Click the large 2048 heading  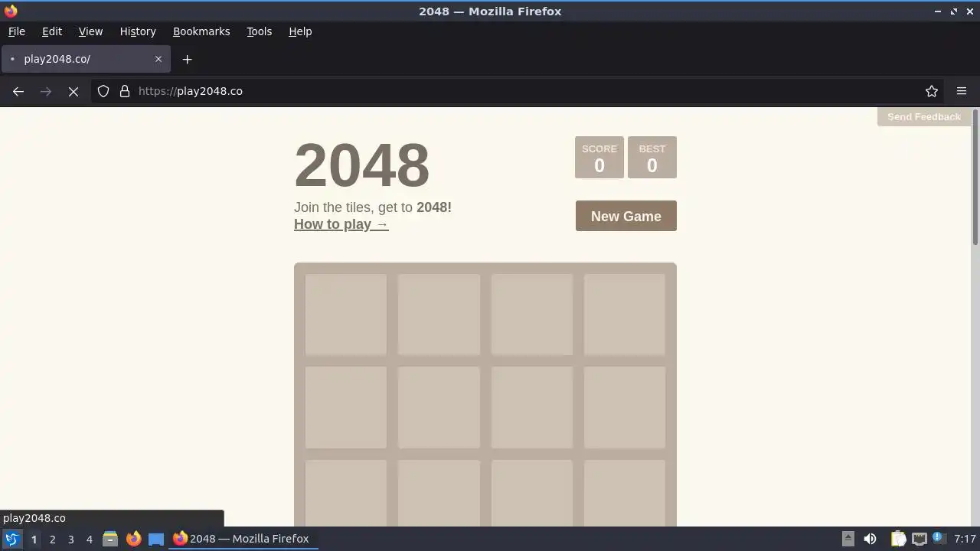361,165
